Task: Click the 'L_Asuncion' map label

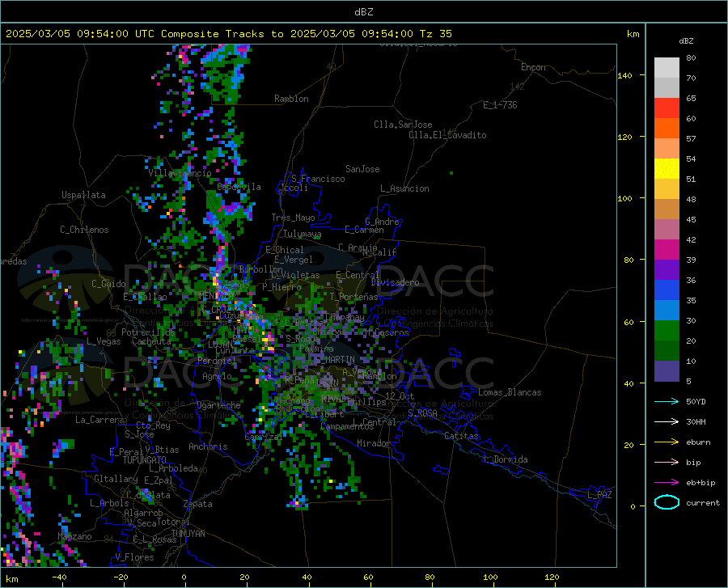Action: click(404, 188)
